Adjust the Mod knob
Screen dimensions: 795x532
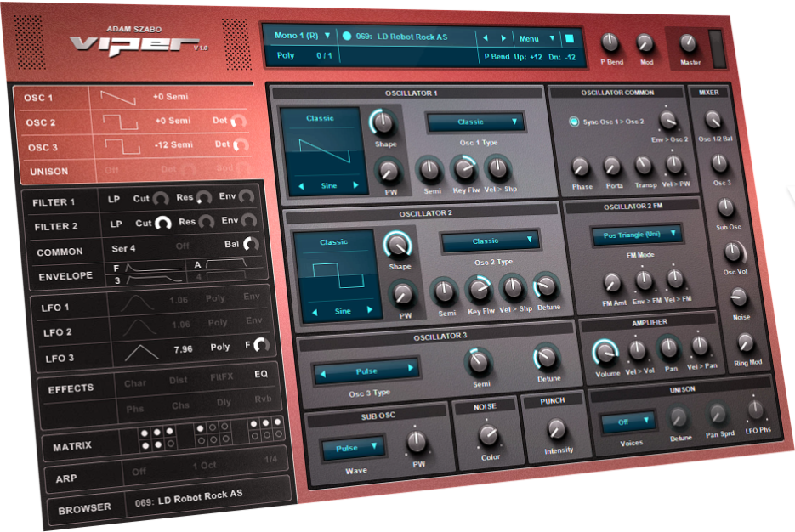[645, 43]
